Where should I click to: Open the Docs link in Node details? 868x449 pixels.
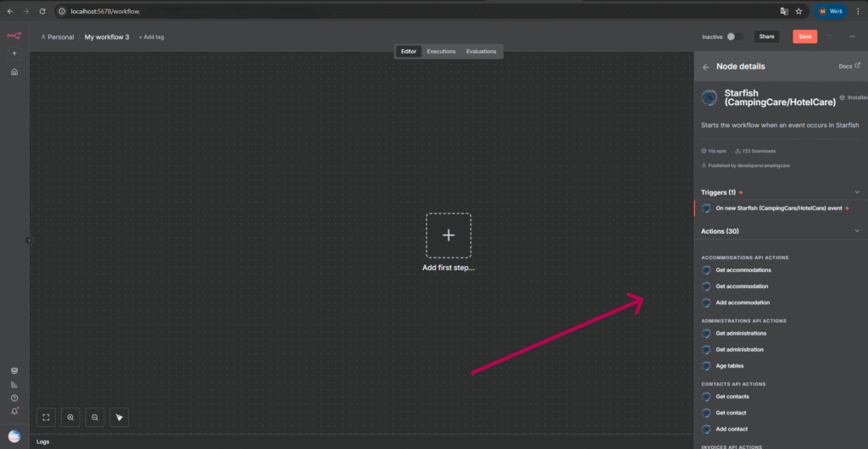point(849,65)
